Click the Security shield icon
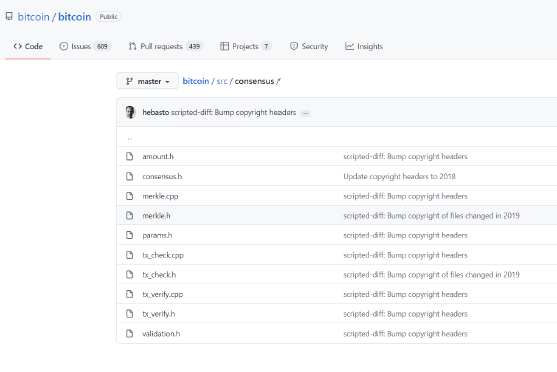 pyautogui.click(x=294, y=46)
